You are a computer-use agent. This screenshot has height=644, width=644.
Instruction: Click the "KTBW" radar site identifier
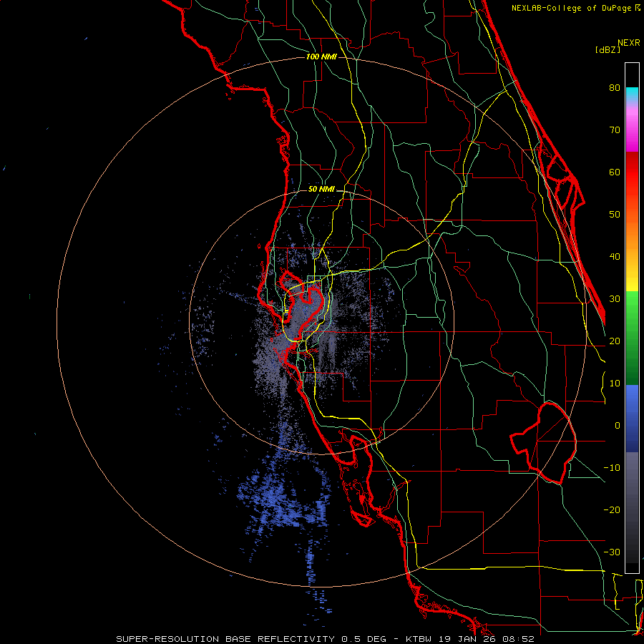click(x=419, y=639)
